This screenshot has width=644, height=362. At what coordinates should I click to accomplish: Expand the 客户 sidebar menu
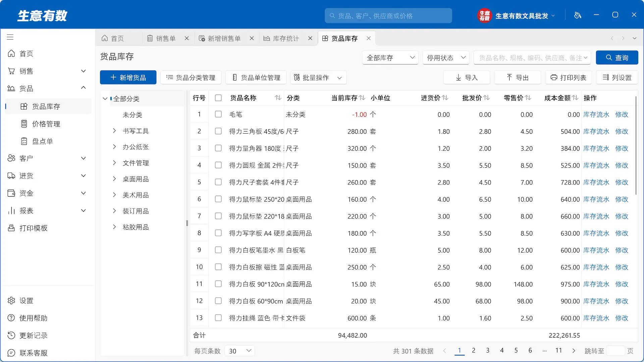click(47, 158)
